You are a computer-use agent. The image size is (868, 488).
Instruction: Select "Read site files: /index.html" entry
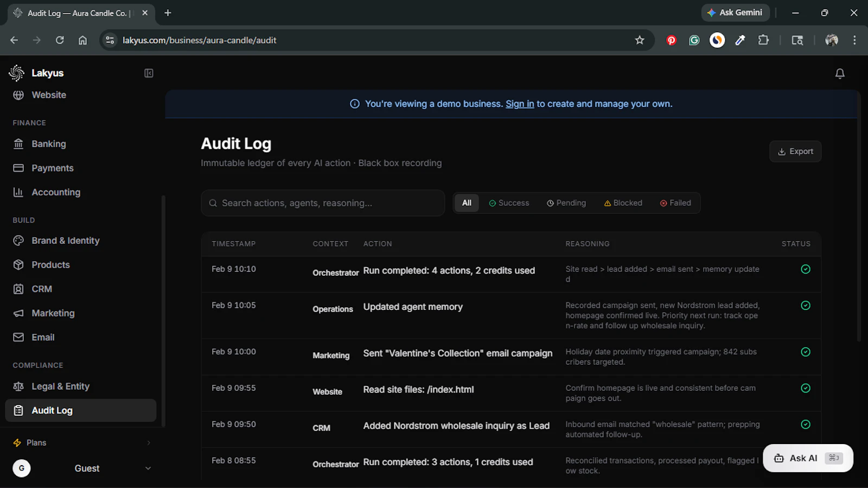(418, 390)
